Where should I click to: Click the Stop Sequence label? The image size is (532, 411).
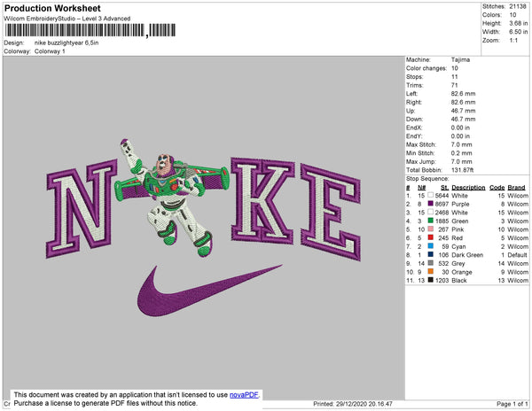click(x=427, y=179)
